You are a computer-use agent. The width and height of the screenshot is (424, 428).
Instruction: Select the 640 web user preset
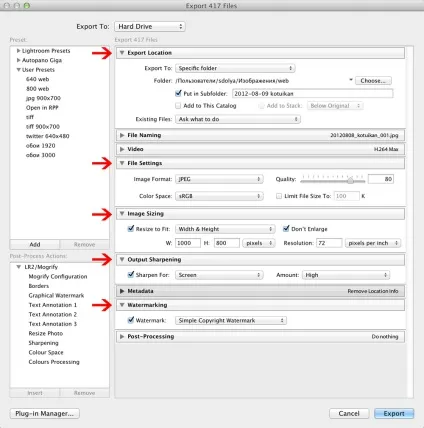(38, 79)
